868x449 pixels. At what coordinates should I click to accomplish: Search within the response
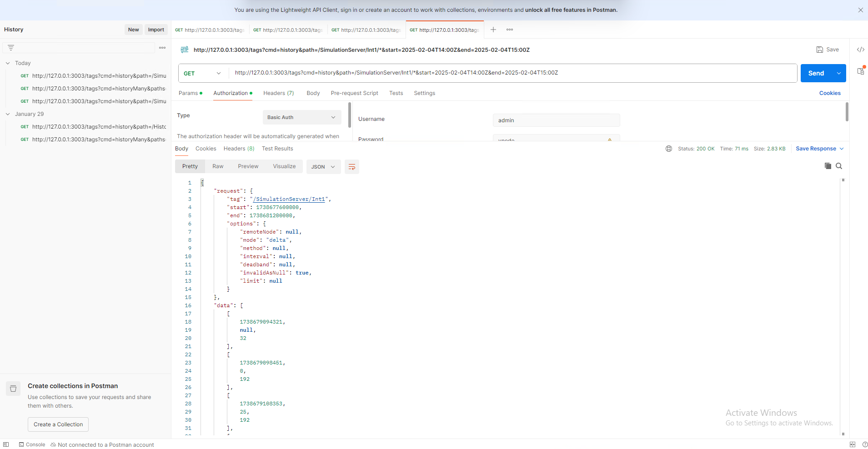pos(839,166)
